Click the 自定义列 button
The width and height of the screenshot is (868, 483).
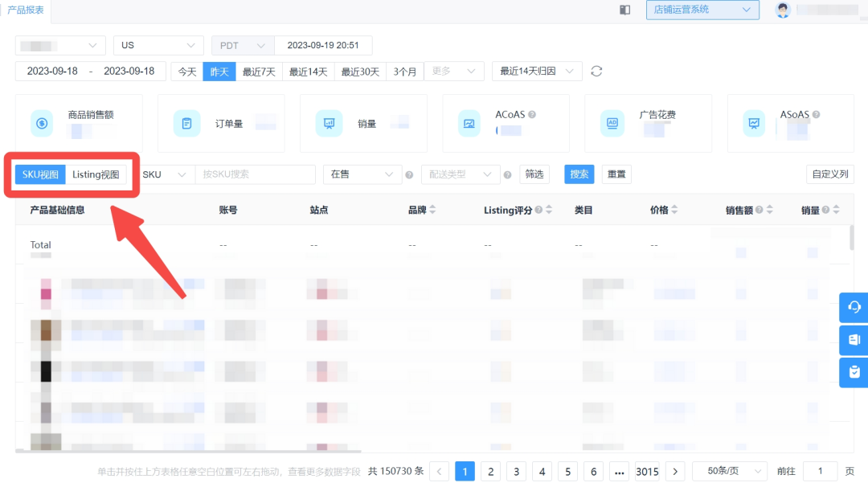pyautogui.click(x=829, y=174)
